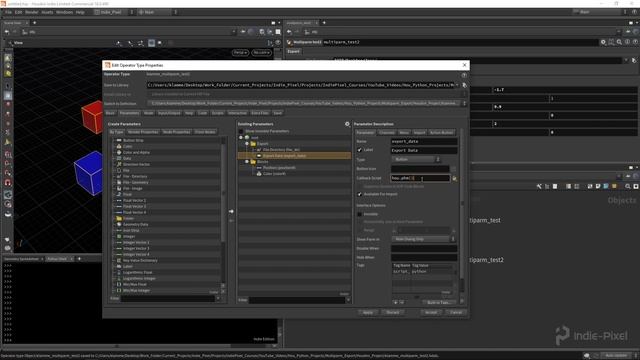Select File Directory (file_dir) parameter row
The height and width of the screenshot is (360, 640).
click(x=281, y=150)
